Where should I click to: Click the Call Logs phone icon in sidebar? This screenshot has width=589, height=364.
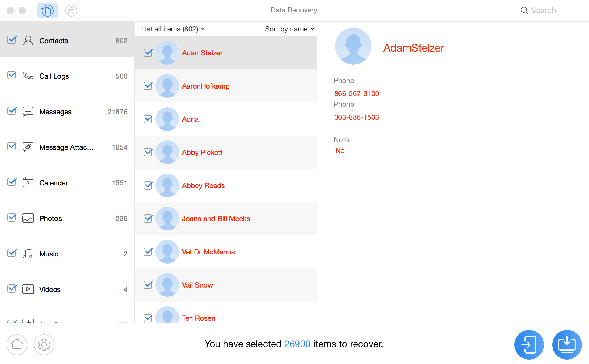tap(28, 76)
